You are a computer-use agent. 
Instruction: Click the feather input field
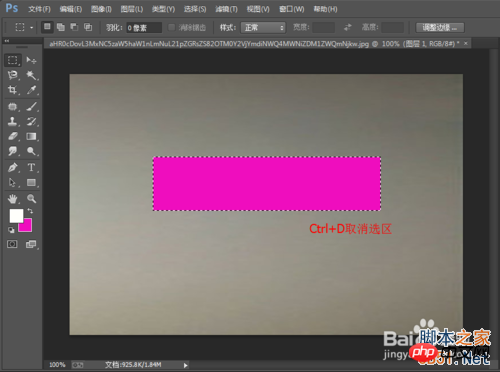(x=144, y=28)
